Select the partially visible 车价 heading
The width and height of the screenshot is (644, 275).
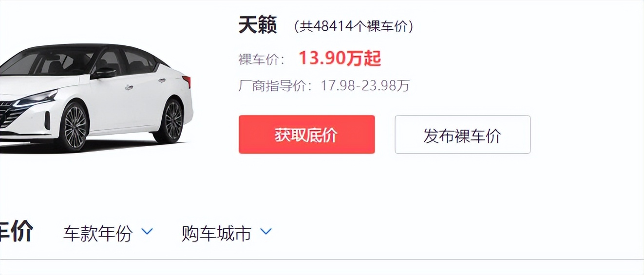click(16, 231)
